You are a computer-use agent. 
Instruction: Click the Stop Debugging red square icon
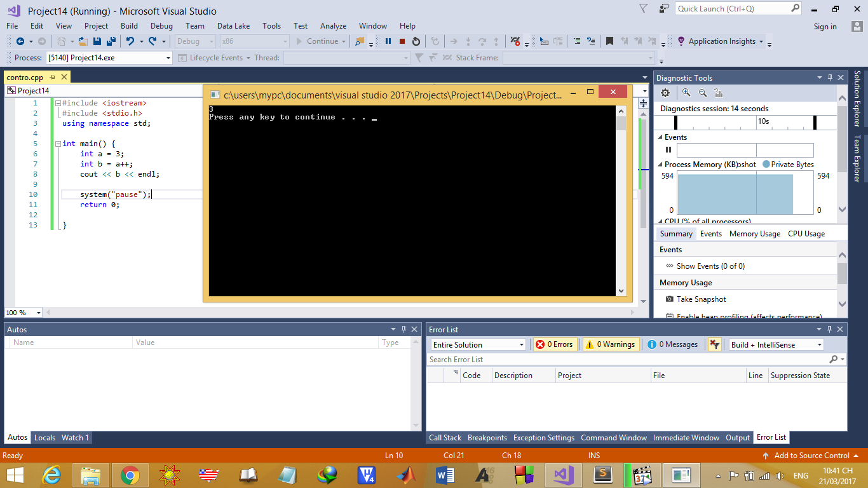point(402,41)
